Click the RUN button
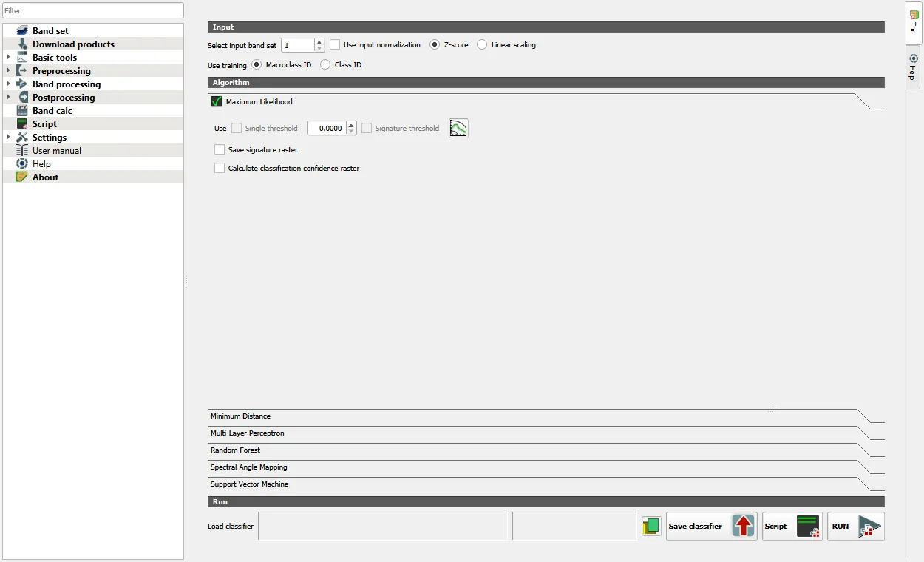Image resolution: width=924 pixels, height=562 pixels. [x=856, y=527]
